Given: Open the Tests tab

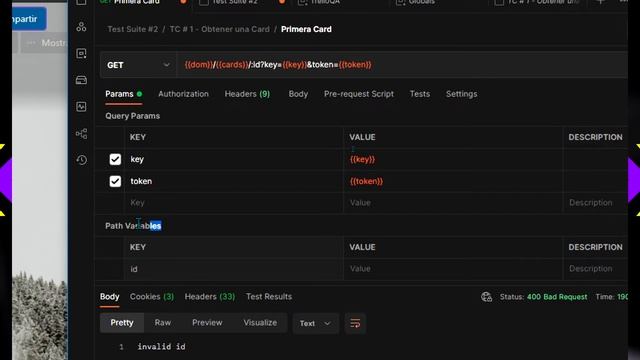Looking at the screenshot, I should (x=420, y=94).
